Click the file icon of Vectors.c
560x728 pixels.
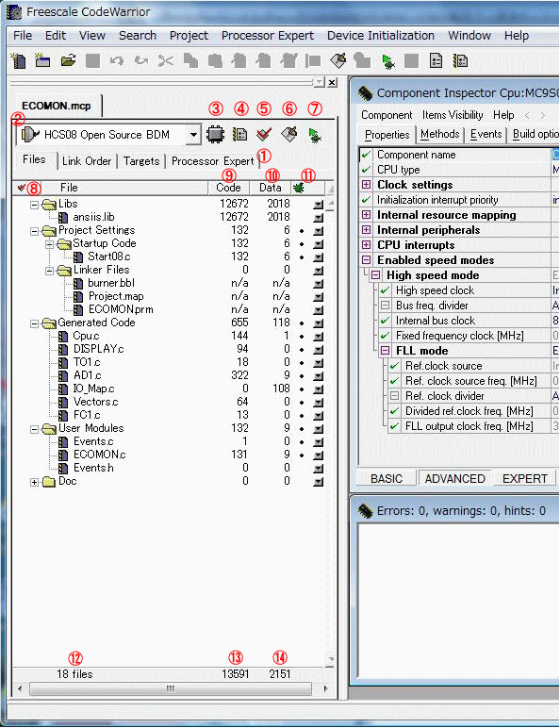[63, 402]
